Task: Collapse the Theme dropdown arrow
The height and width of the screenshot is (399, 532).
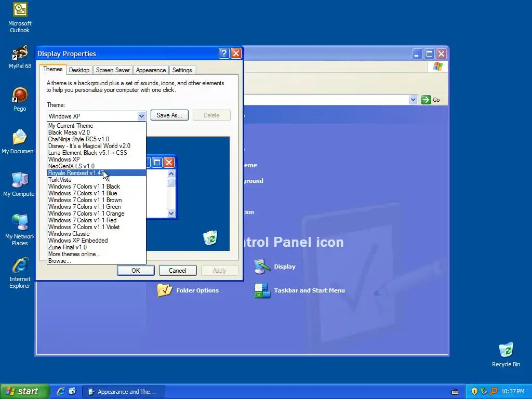Action: point(141,116)
